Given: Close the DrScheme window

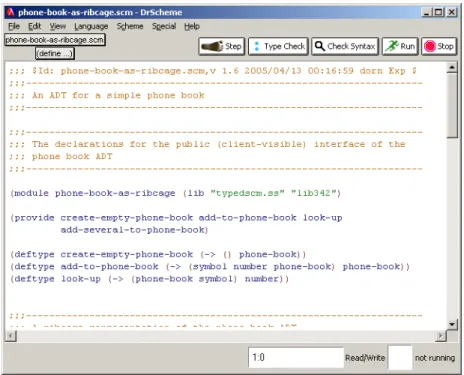Looking at the screenshot, I should 451,13.
